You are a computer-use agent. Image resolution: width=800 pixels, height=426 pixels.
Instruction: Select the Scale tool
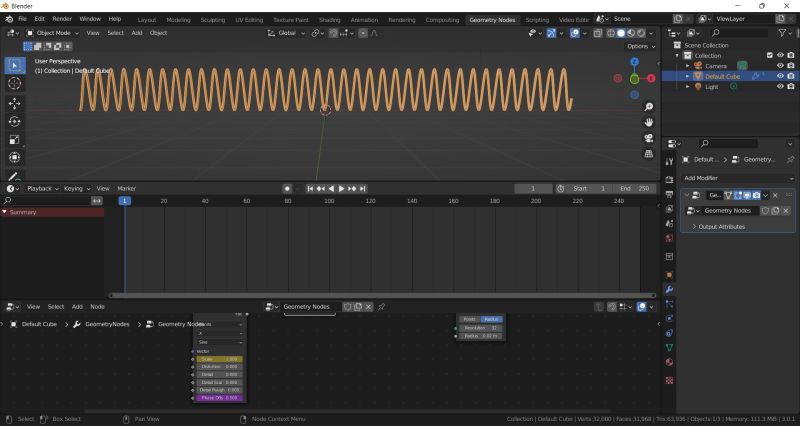pos(15,139)
